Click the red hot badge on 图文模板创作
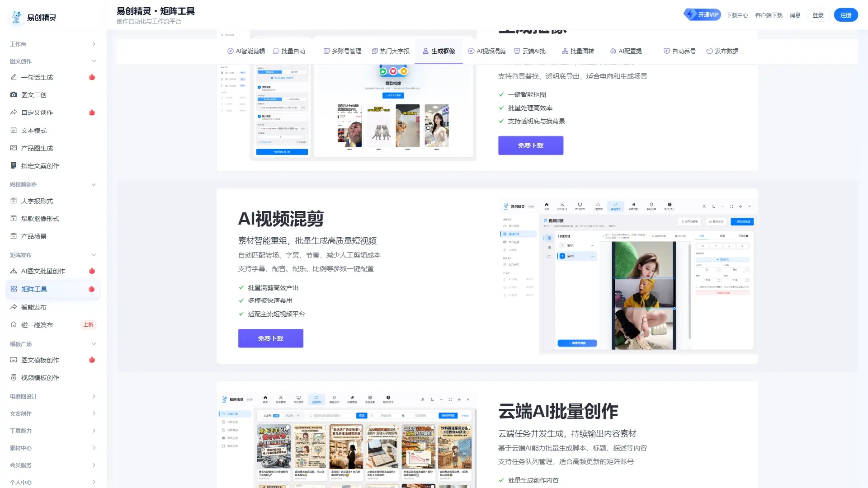The width and height of the screenshot is (868, 488). tap(92, 360)
